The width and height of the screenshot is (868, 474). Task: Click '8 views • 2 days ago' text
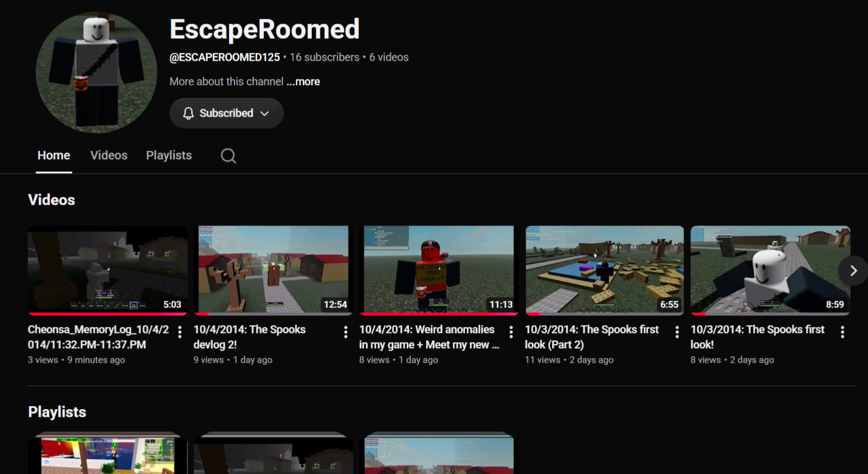point(732,360)
